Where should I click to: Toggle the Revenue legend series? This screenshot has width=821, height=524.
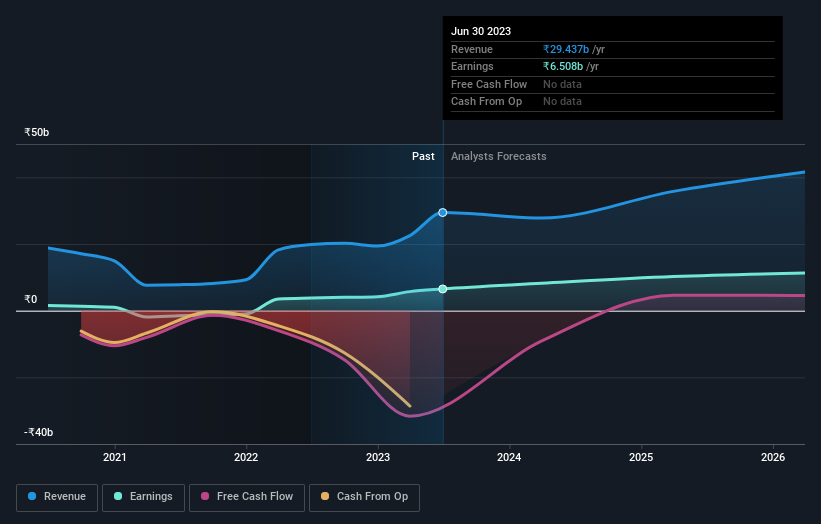click(x=57, y=497)
